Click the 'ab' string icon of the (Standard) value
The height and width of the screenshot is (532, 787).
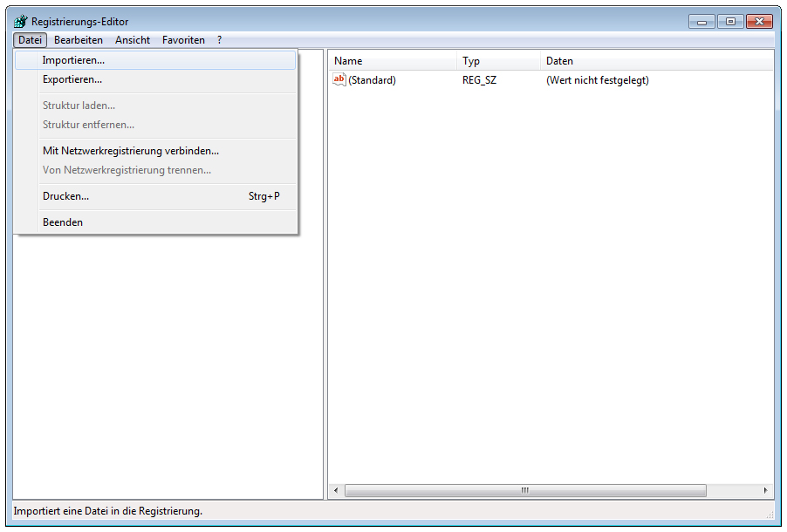(x=339, y=80)
